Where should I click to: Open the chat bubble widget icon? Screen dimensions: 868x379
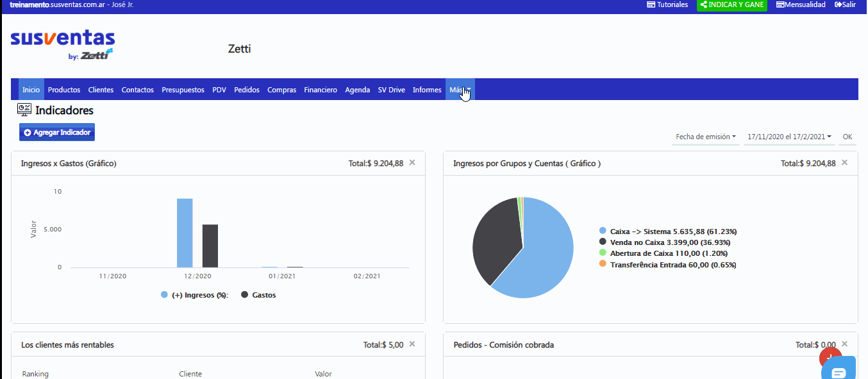[839, 373]
